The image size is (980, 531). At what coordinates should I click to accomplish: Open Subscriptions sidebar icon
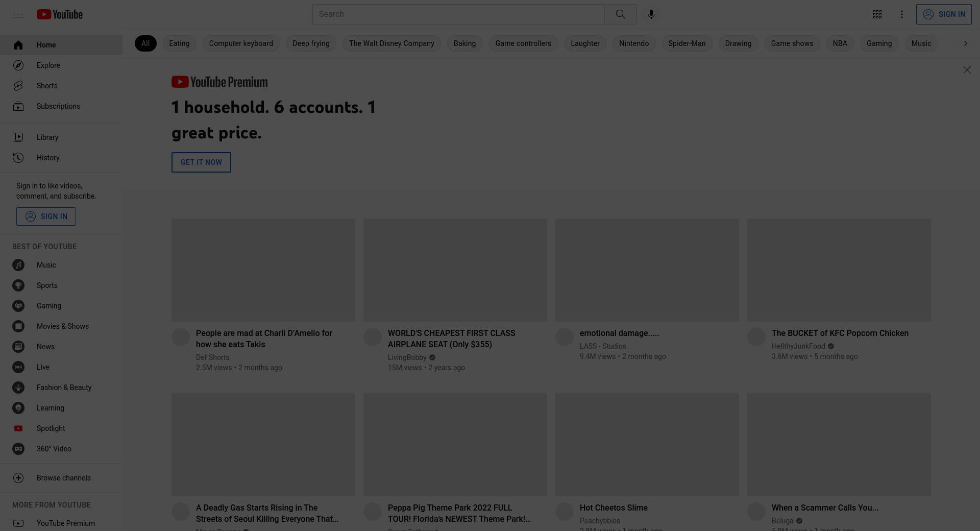pos(18,106)
